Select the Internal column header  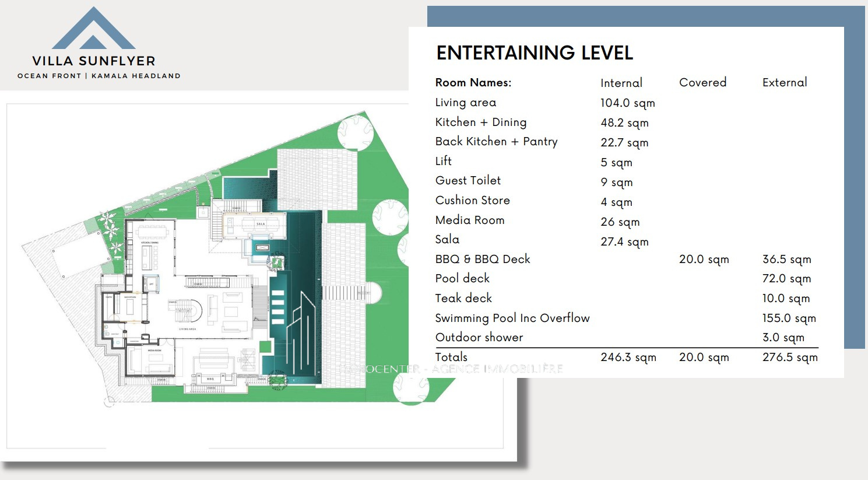point(621,83)
